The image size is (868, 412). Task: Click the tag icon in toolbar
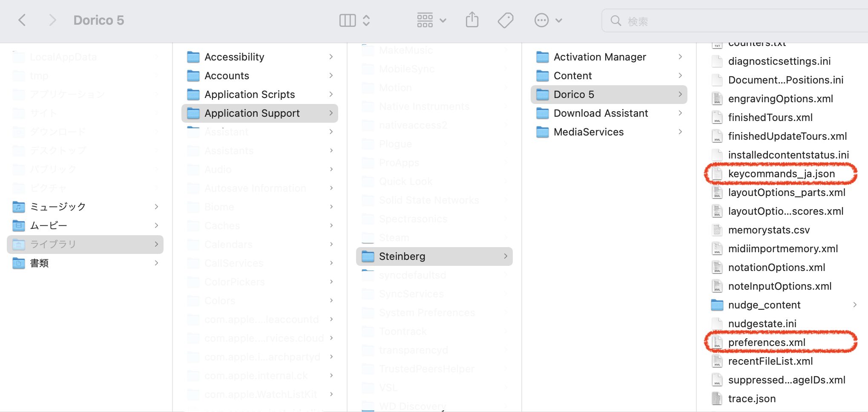pyautogui.click(x=506, y=20)
